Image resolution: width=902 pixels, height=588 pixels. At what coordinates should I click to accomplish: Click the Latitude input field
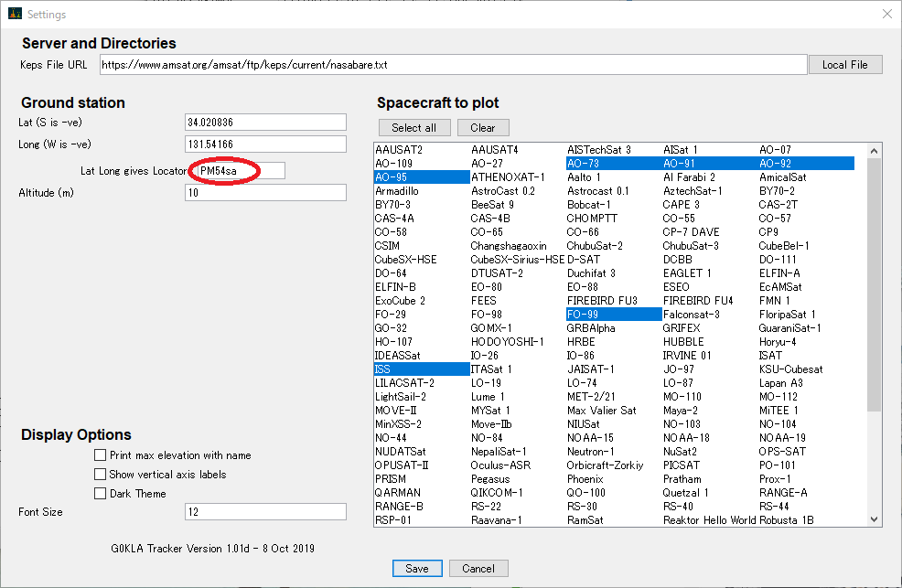(265, 123)
